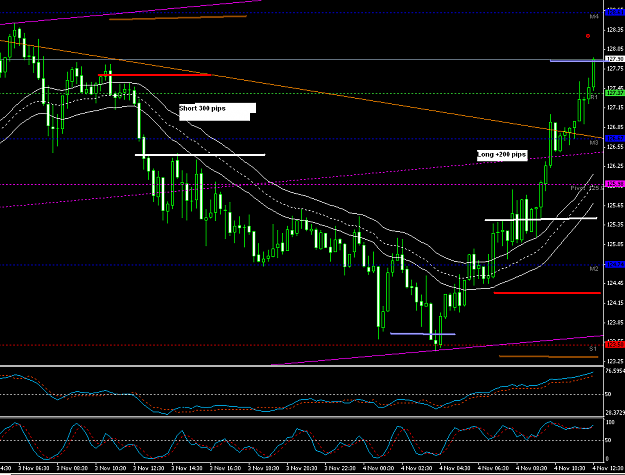625x475 pixels.
Task: Select the white horizontal line below 'Long +200 pips'
Action: (x=541, y=219)
